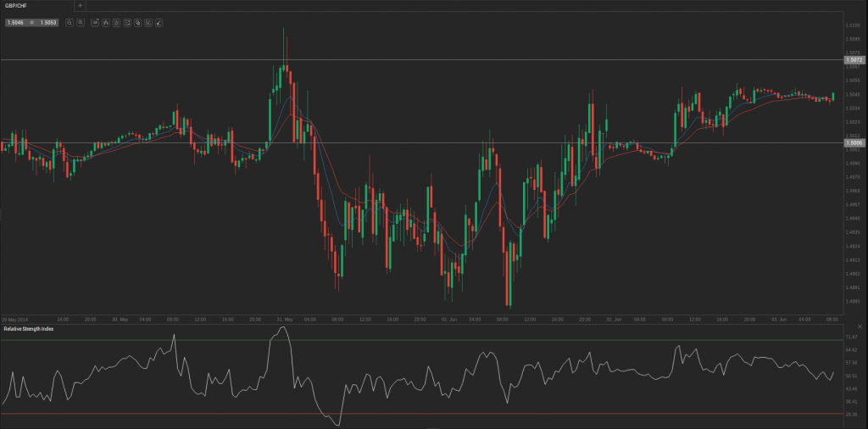The image size is (868, 429).
Task: Click the RSI oversold red level line
Action: pyautogui.click(x=424, y=414)
